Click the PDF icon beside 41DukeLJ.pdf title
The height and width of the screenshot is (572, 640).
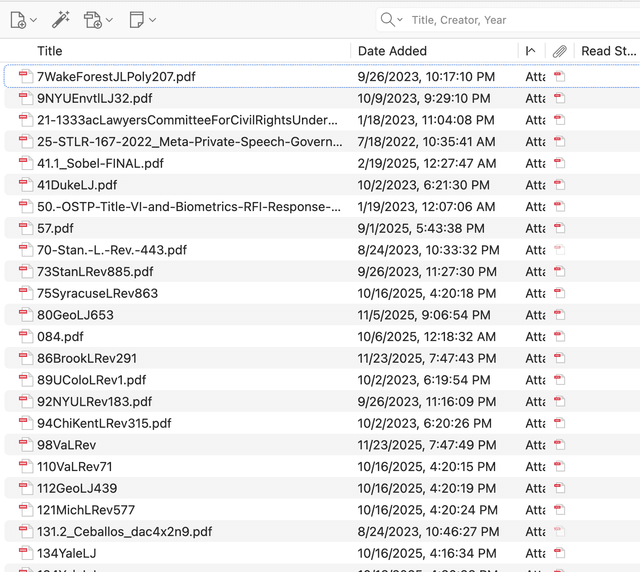[25, 185]
